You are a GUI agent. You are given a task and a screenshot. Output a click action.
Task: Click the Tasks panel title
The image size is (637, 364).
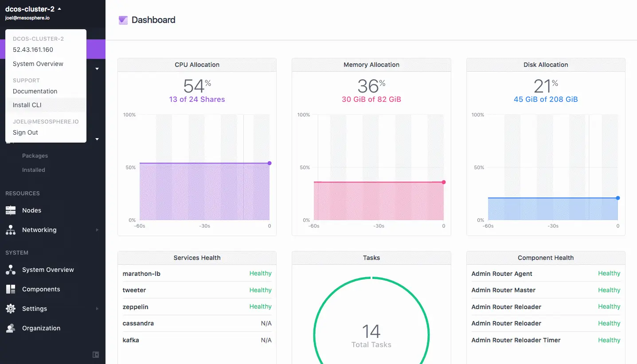(x=371, y=258)
